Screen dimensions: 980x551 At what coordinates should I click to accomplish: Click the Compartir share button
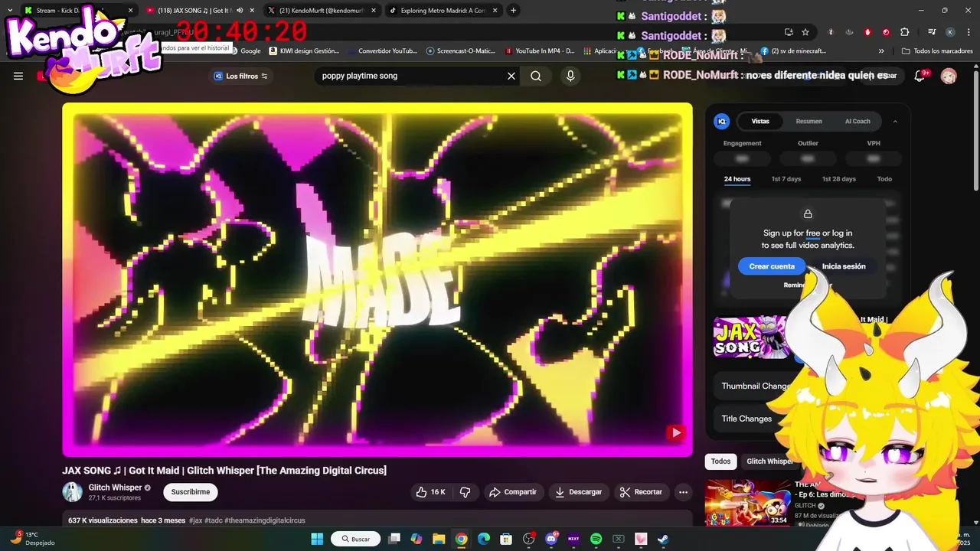coord(513,492)
